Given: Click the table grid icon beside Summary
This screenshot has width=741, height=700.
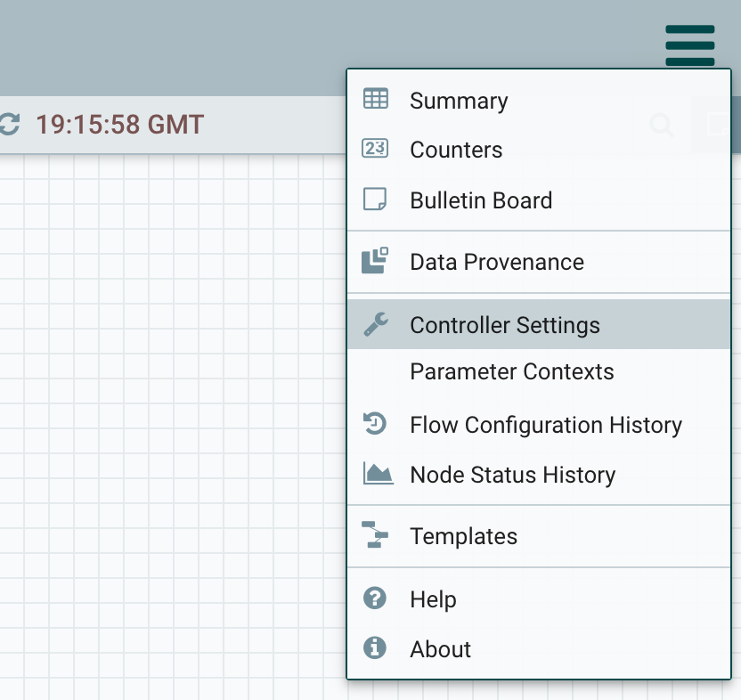Looking at the screenshot, I should click(376, 100).
